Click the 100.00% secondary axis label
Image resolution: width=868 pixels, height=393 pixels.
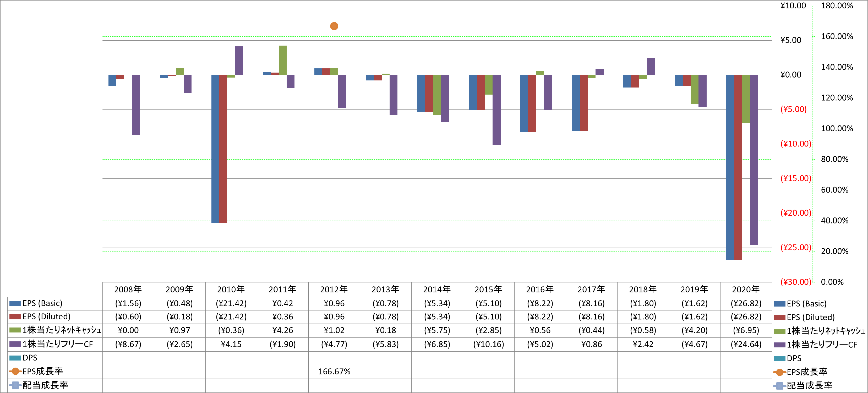tap(837, 128)
